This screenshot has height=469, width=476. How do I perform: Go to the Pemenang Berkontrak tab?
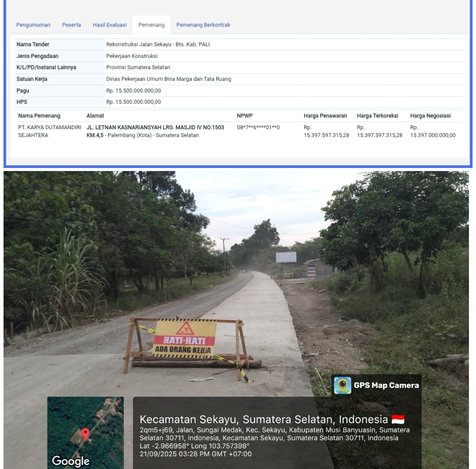(203, 25)
